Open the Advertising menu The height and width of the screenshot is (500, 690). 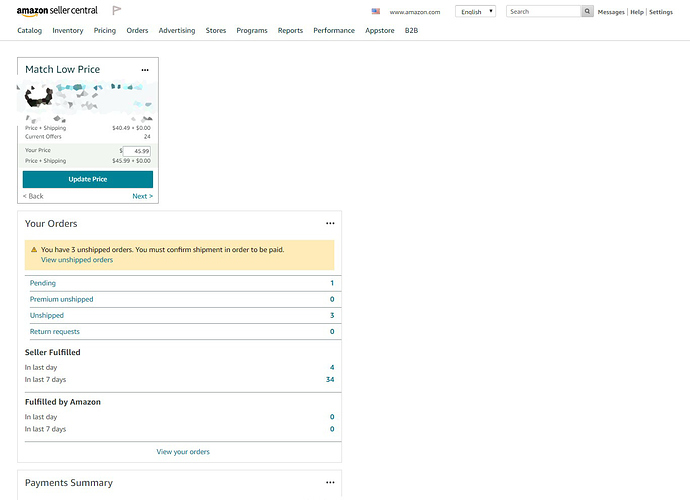click(x=177, y=30)
